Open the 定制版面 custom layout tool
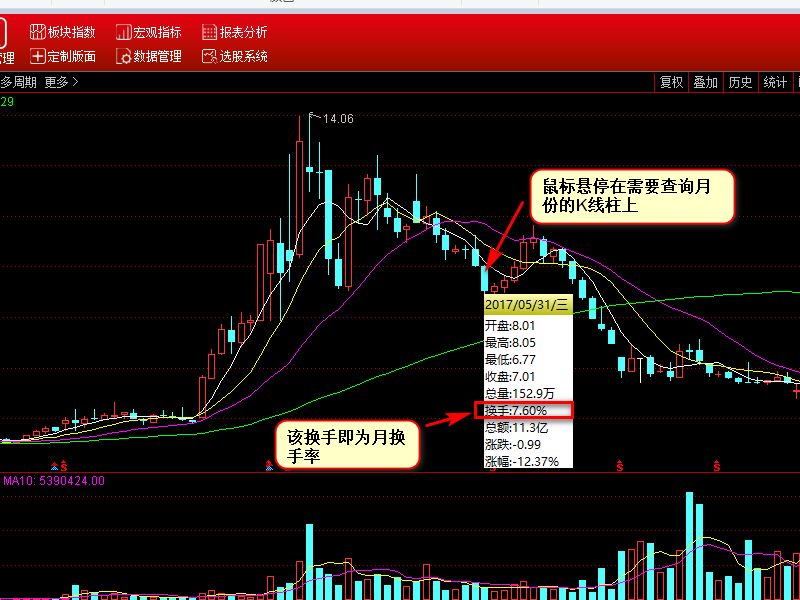 tap(63, 56)
